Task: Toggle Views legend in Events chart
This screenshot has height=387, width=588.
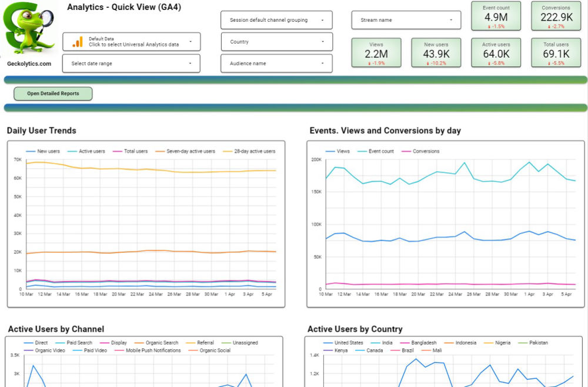Action: point(338,152)
